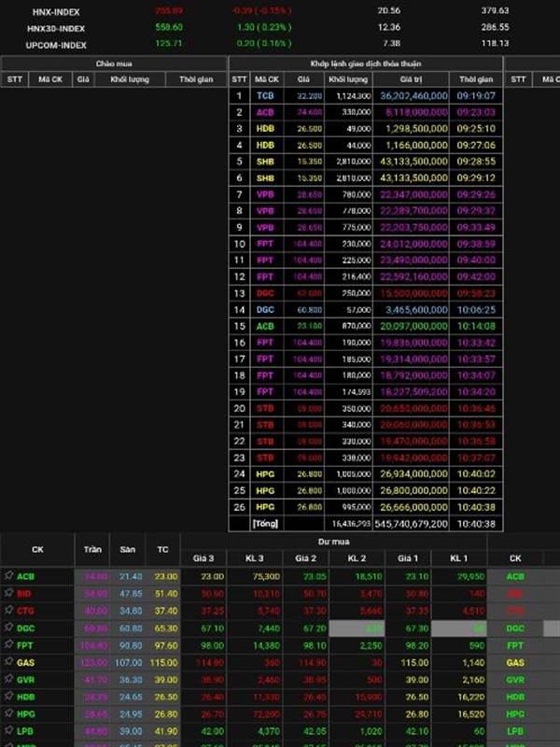Select ACB value 20,097,000,000
The height and width of the screenshot is (747, 560).
(413, 326)
